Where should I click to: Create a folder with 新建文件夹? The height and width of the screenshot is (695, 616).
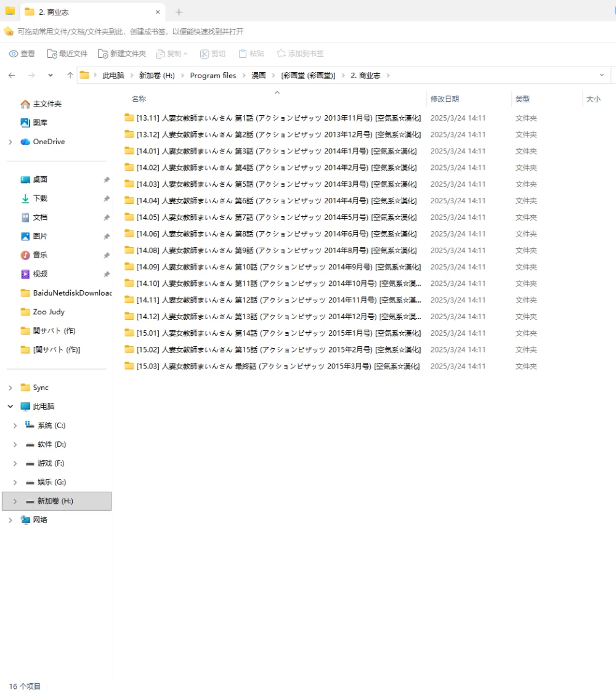click(122, 54)
